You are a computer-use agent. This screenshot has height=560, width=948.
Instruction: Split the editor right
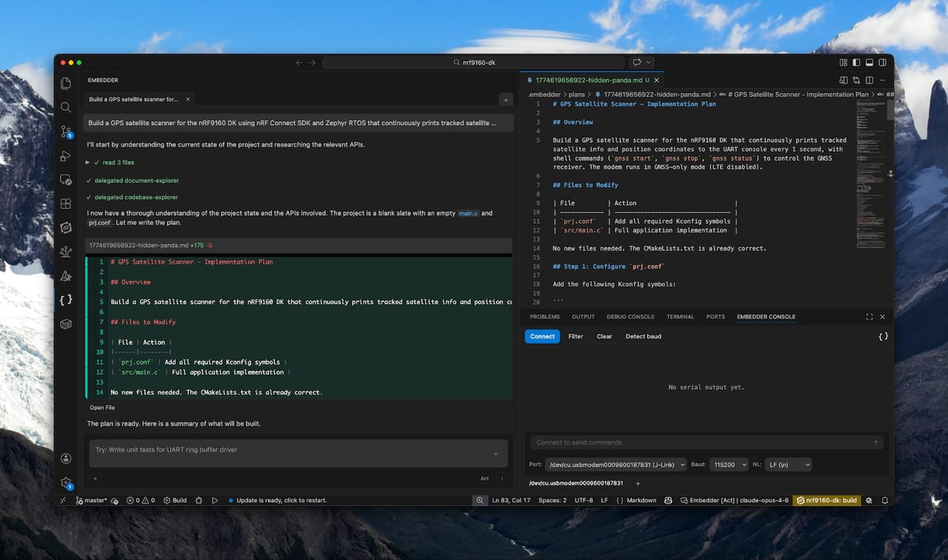coord(869,80)
